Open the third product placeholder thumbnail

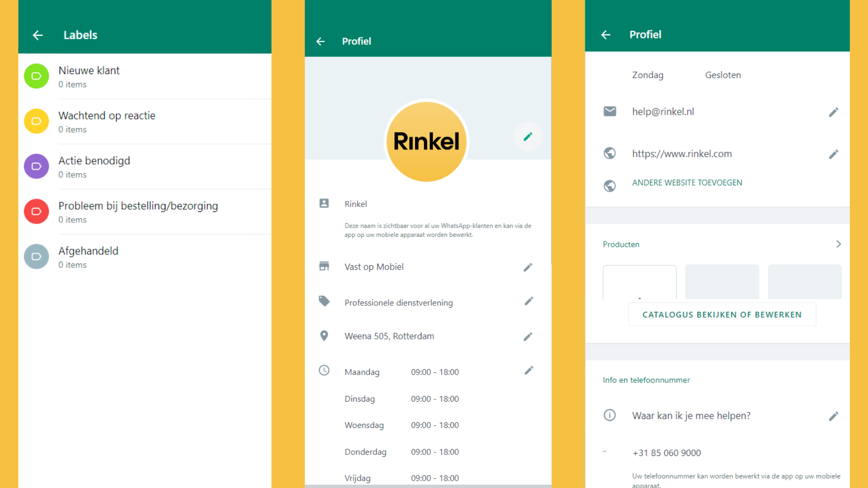805,282
